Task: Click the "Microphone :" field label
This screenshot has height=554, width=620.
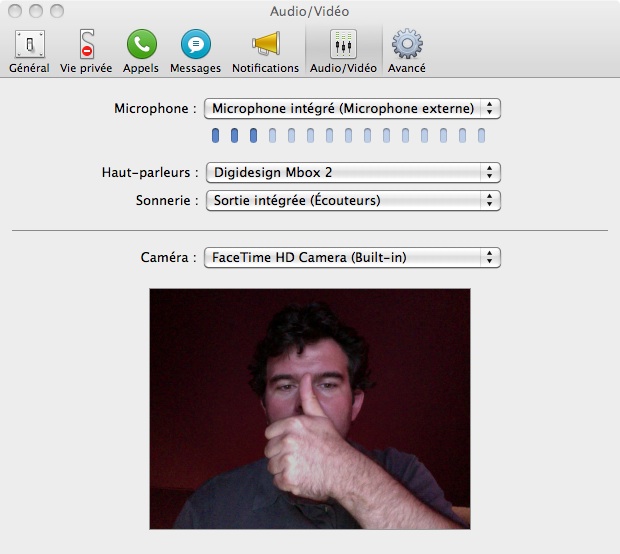Action: point(151,108)
